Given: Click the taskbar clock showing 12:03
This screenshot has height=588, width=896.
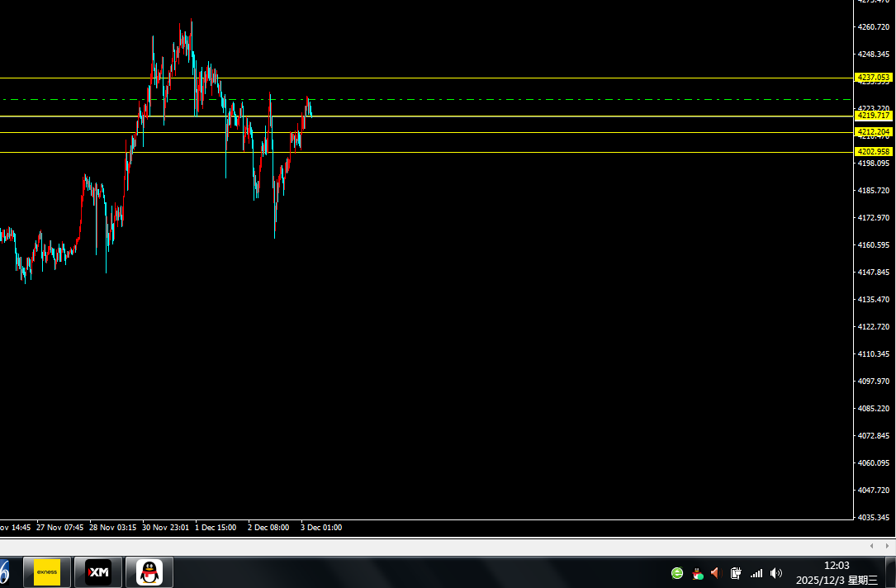Looking at the screenshot, I should tap(836, 572).
